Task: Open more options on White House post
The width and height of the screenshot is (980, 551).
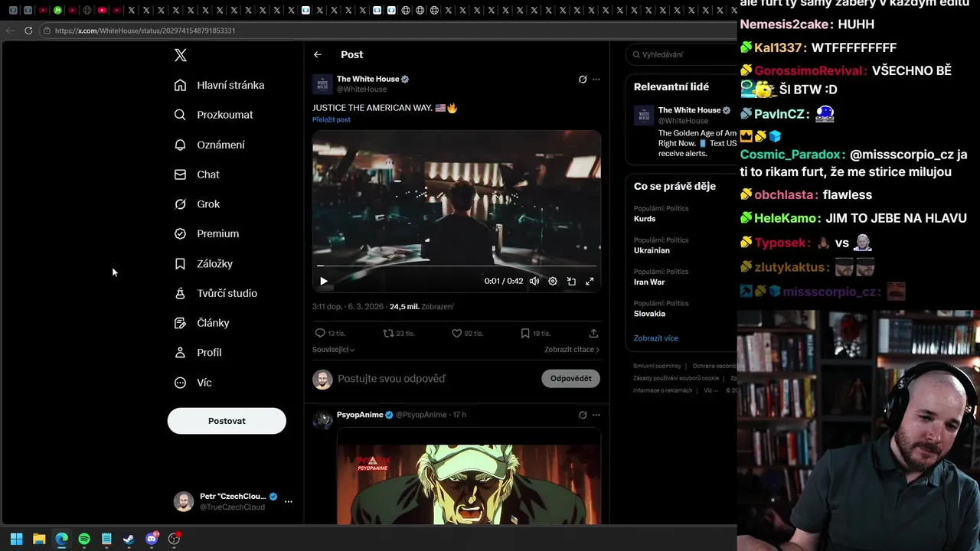Action: point(596,79)
